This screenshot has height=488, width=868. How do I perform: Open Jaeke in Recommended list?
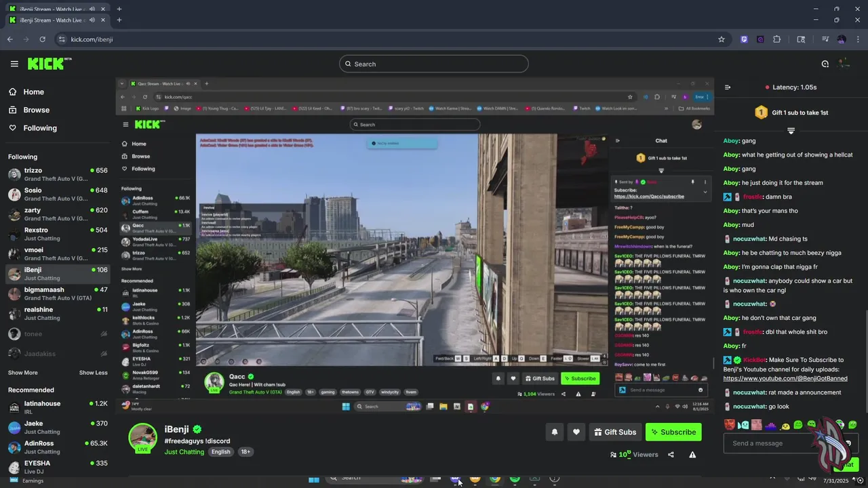[58, 427]
